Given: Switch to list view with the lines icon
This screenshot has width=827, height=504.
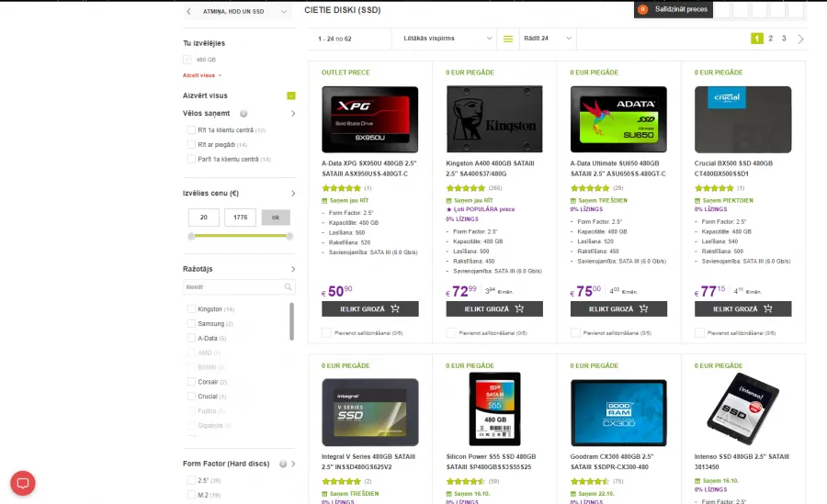Looking at the screenshot, I should (x=508, y=39).
